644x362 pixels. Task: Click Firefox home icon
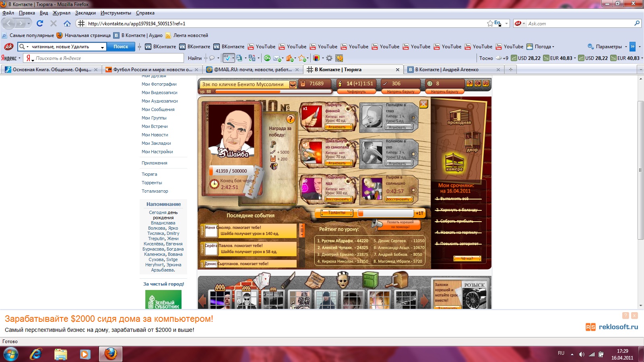(x=67, y=23)
